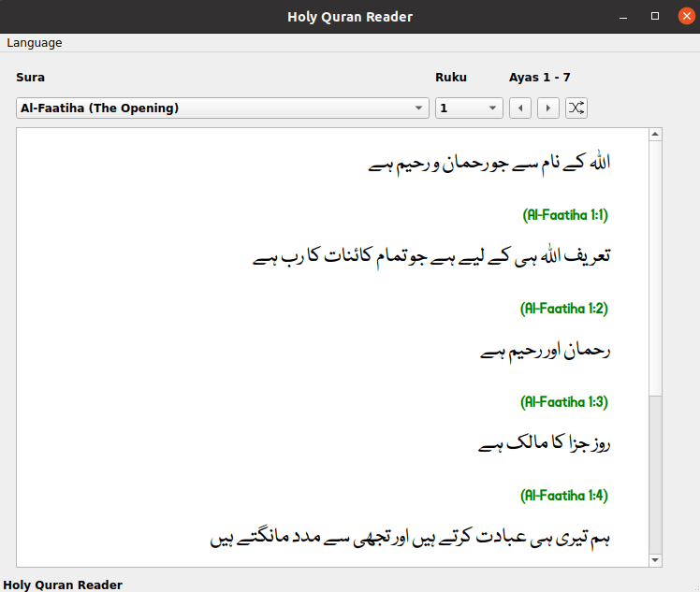Click the Al-Faatiha 1:4 reference
The image size is (700, 592).
(564, 496)
